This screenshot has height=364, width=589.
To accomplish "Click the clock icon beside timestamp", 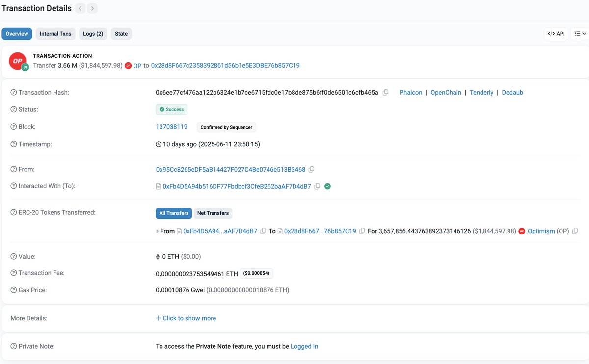I will 159,144.
